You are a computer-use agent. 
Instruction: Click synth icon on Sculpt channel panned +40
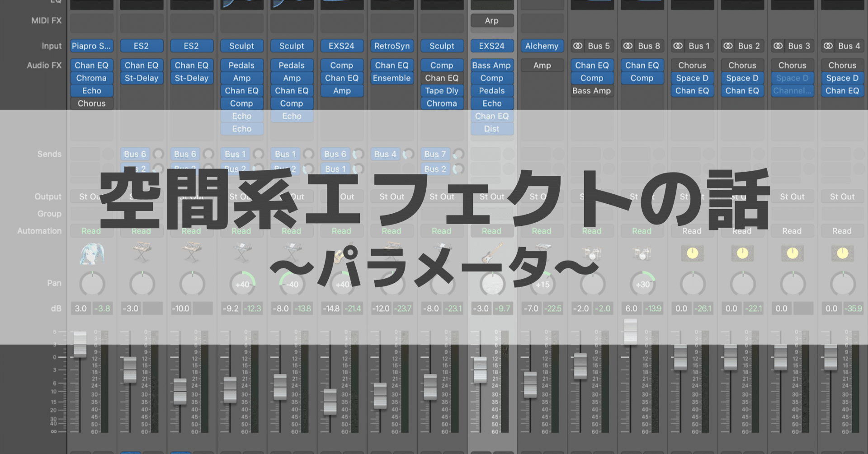click(242, 253)
